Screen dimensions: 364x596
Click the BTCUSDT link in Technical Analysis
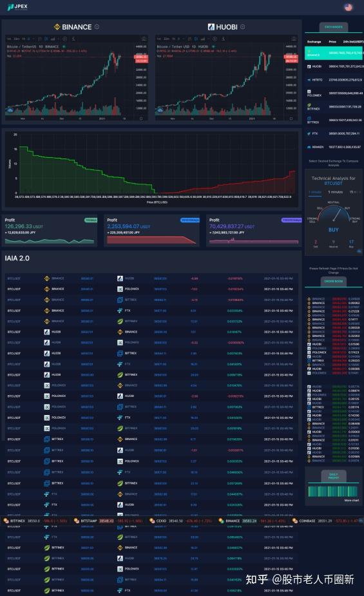coord(333,183)
